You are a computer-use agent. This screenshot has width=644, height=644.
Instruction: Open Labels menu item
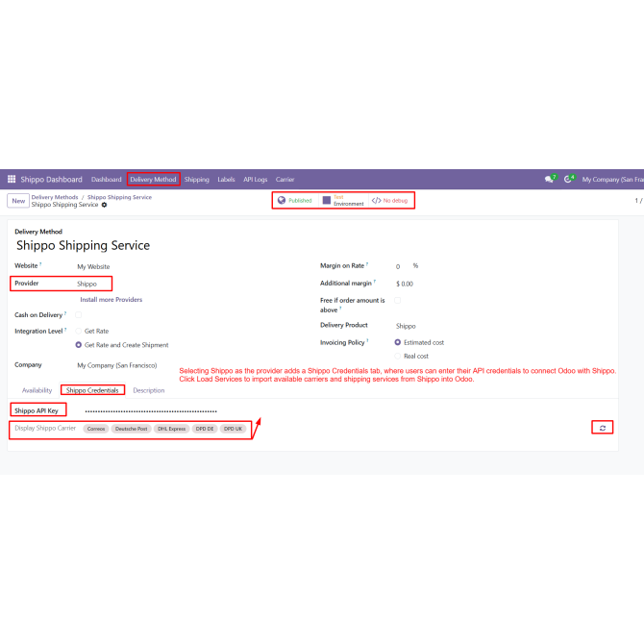click(226, 180)
